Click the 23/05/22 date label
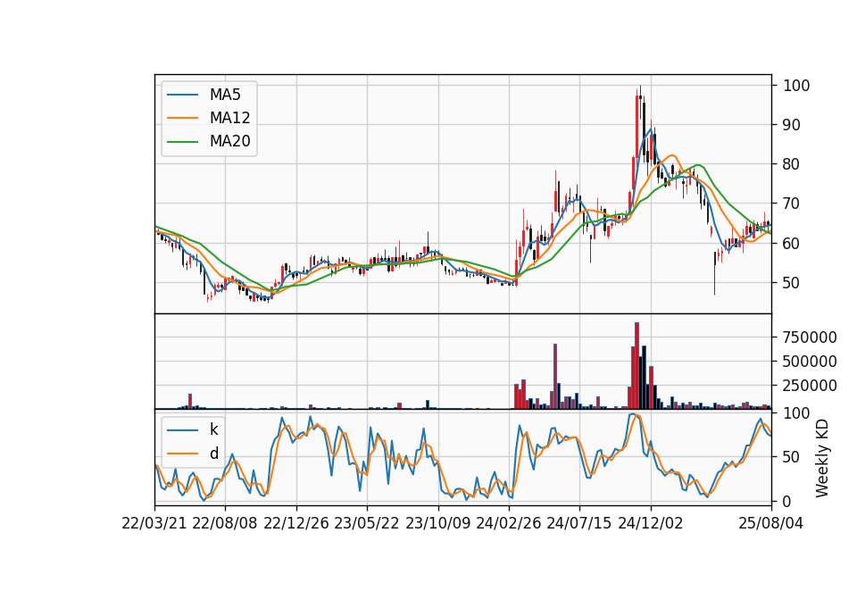The width and height of the screenshot is (857, 616). [x=367, y=523]
